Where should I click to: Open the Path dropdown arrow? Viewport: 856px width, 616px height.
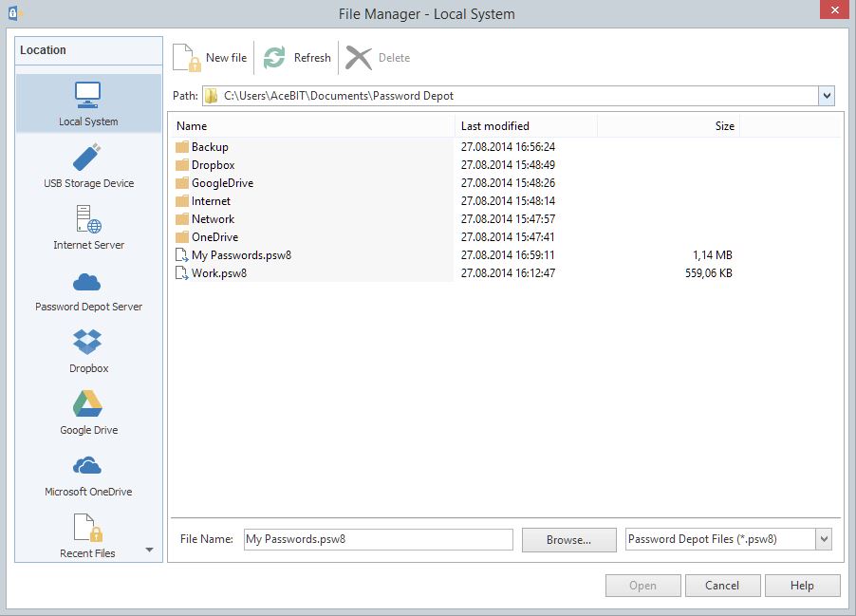point(827,95)
